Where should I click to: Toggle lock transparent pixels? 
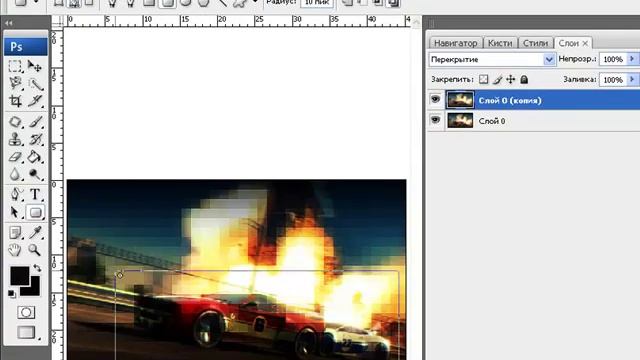484,80
